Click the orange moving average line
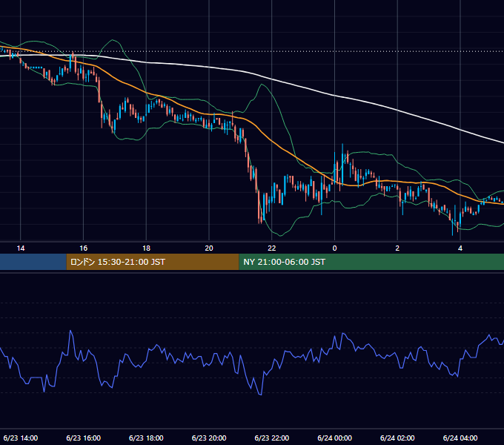The height and width of the screenshot is (445, 504). (x=272, y=140)
